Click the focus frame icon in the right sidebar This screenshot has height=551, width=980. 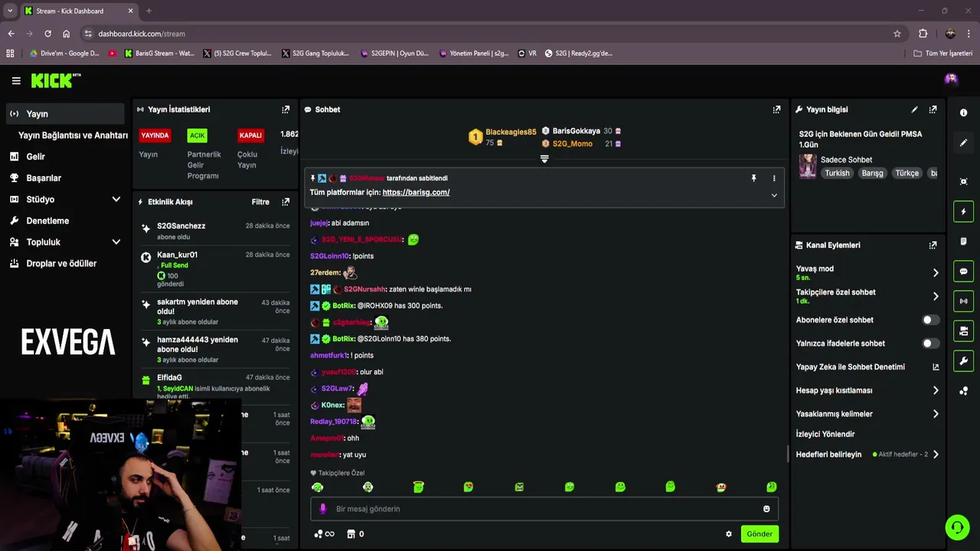click(963, 181)
